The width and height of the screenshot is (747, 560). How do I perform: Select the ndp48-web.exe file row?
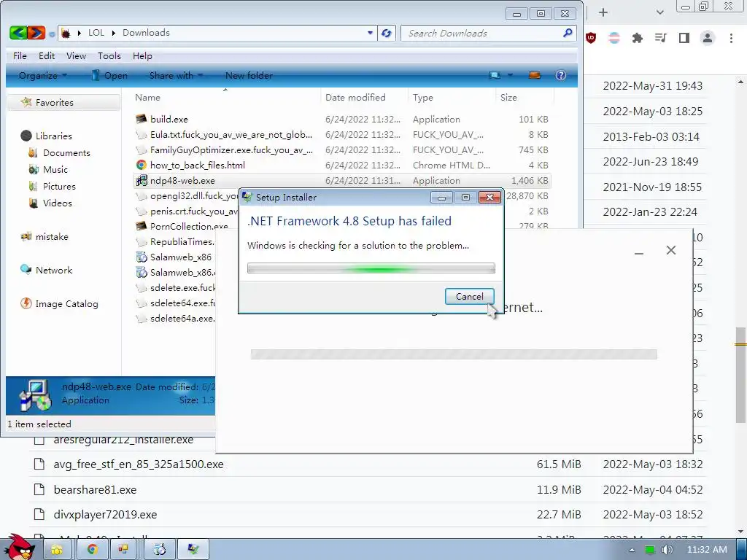tap(341, 181)
